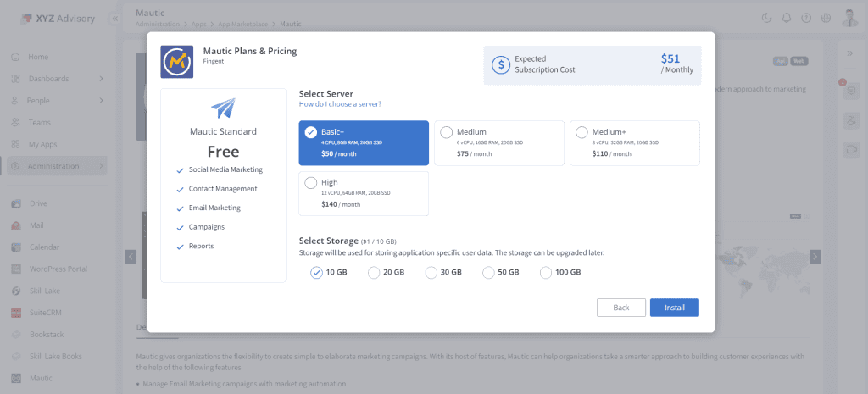Click 'Contact Management' feature text

[223, 189]
